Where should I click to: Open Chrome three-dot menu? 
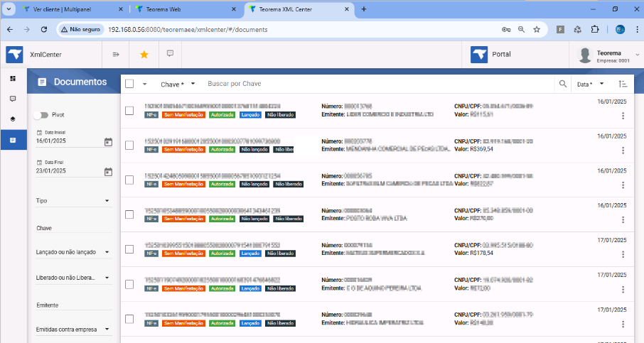coord(638,30)
